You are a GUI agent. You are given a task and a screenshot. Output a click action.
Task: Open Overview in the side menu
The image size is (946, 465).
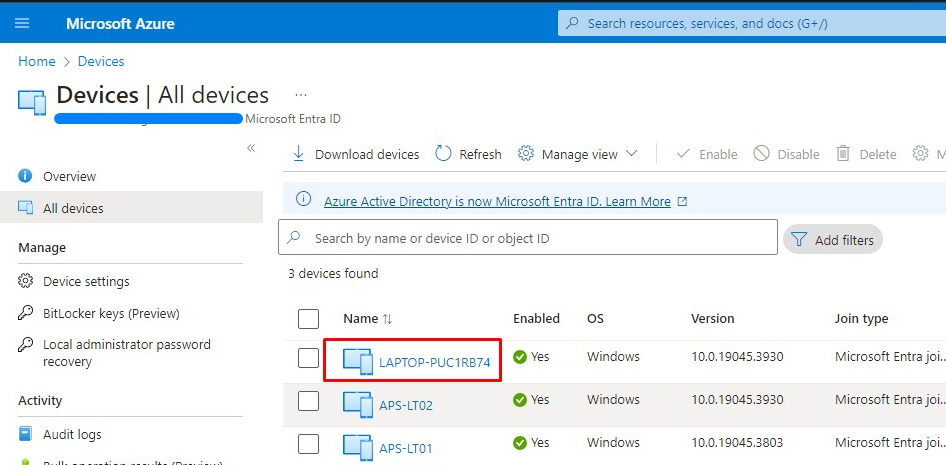point(69,176)
